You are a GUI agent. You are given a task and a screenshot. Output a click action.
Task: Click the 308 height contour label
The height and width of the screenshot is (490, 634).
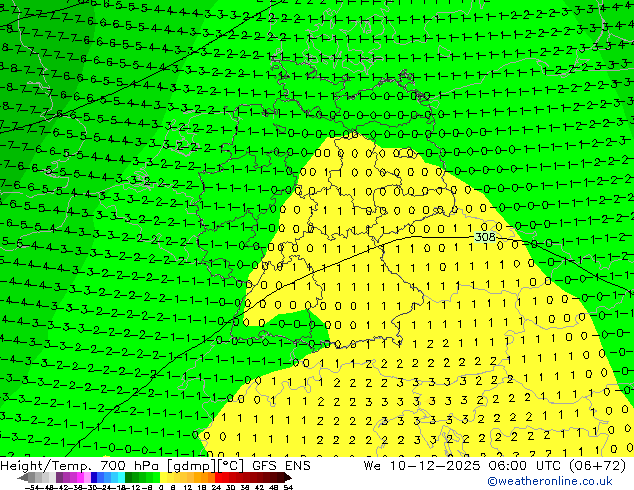[485, 237]
